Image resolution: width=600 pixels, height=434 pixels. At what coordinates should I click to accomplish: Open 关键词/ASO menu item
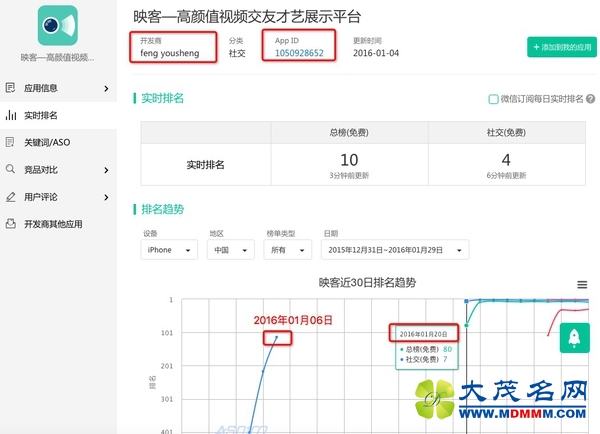pyautogui.click(x=59, y=142)
